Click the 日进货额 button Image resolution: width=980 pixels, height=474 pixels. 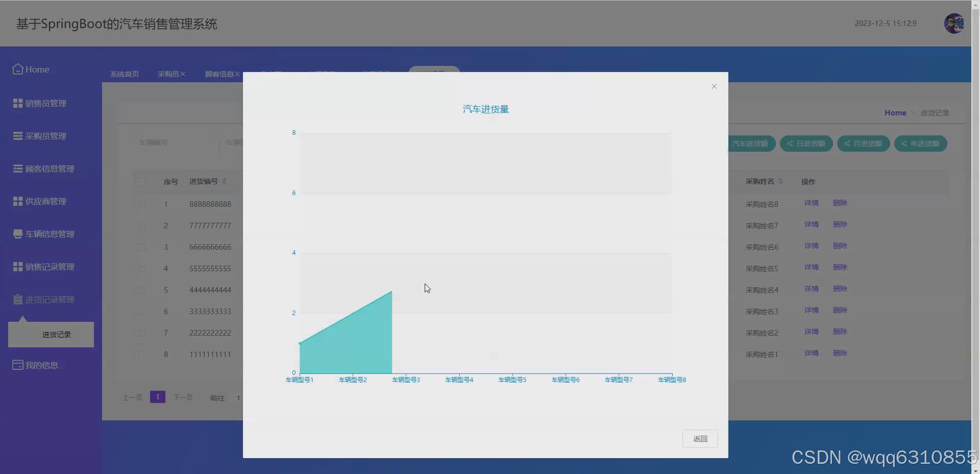pyautogui.click(x=806, y=144)
